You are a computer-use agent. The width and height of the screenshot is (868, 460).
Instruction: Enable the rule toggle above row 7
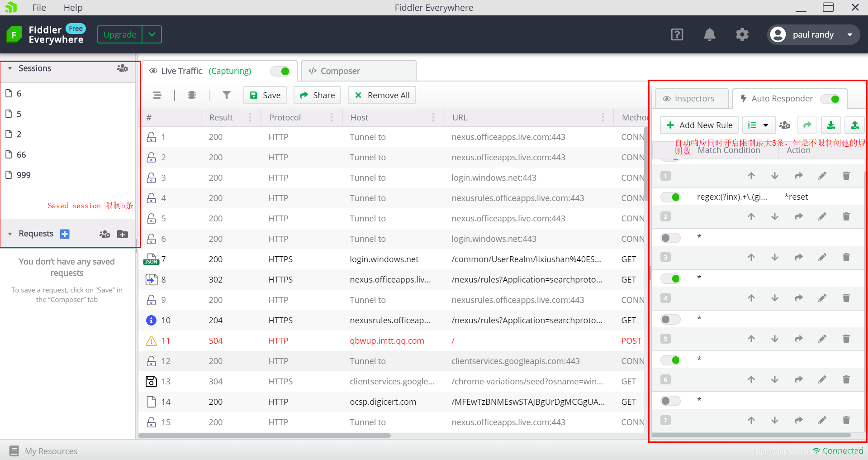pyautogui.click(x=670, y=401)
